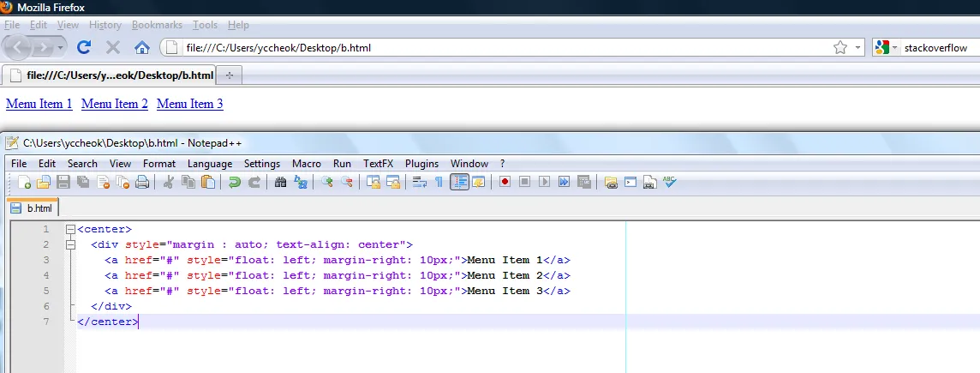Create a new document in Notepad++ toolbar
This screenshot has height=373, width=980.
(x=24, y=182)
